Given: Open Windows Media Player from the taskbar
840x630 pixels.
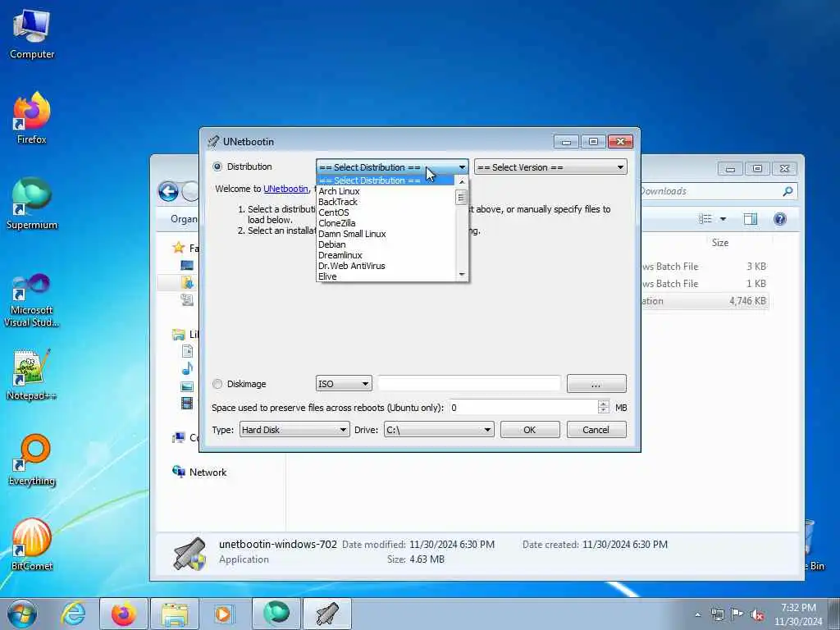Looking at the screenshot, I should (x=223, y=614).
